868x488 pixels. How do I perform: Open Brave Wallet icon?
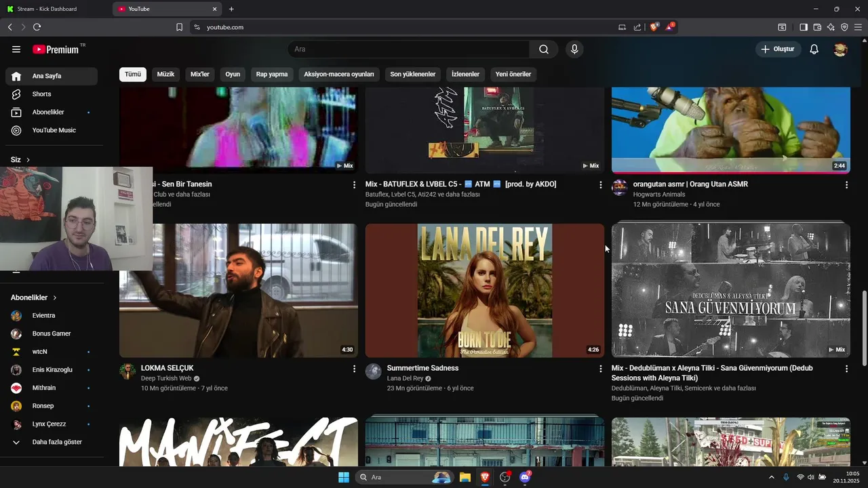tap(817, 27)
